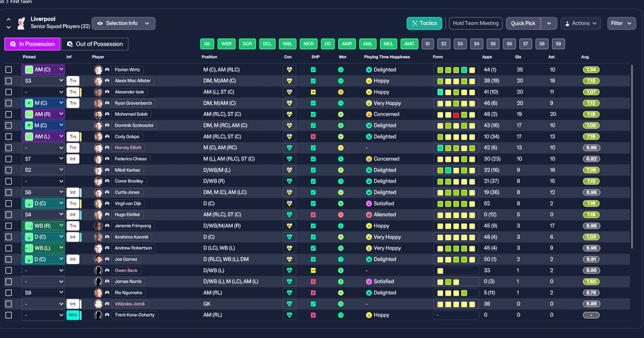Open Harvey Elliott's player name link
644x338 pixels.
click(x=128, y=148)
